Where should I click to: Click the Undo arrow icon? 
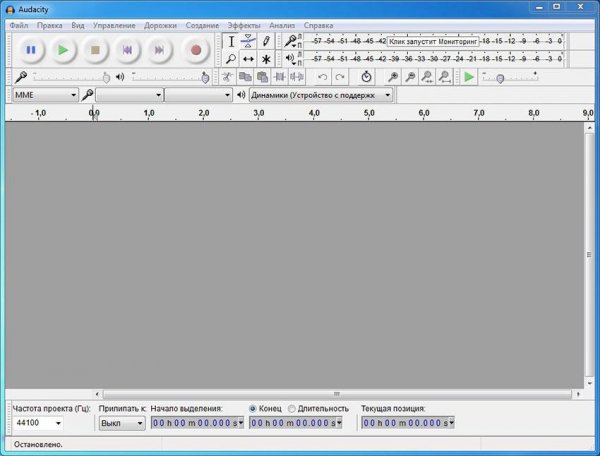(x=322, y=77)
